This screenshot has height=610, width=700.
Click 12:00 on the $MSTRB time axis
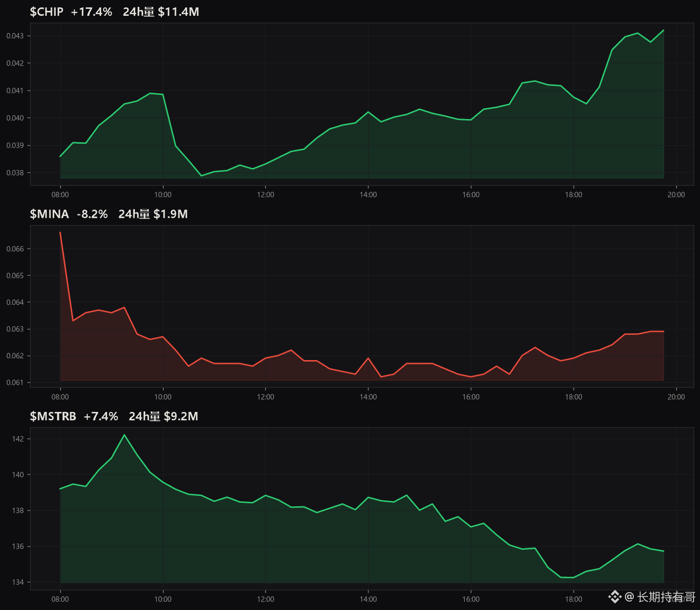266,599
